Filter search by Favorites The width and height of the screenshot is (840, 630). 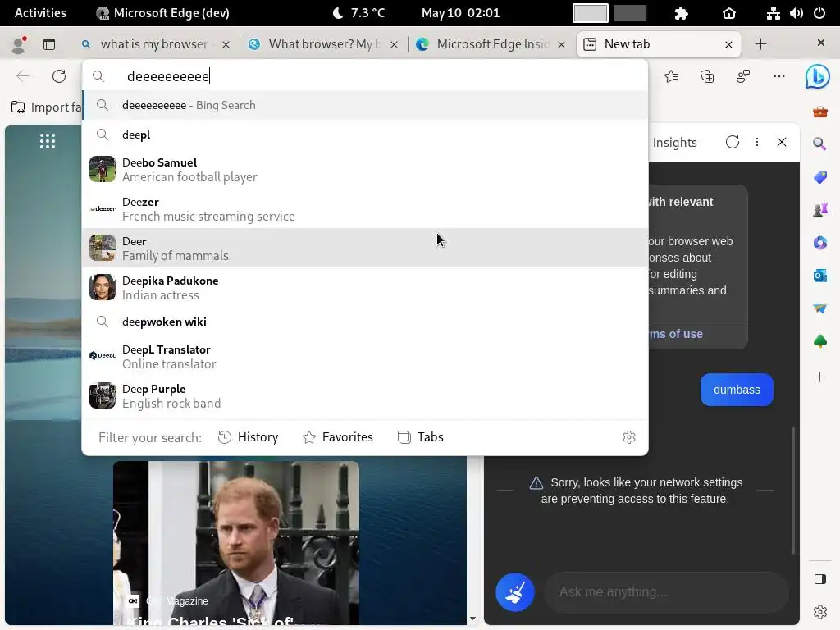337,437
